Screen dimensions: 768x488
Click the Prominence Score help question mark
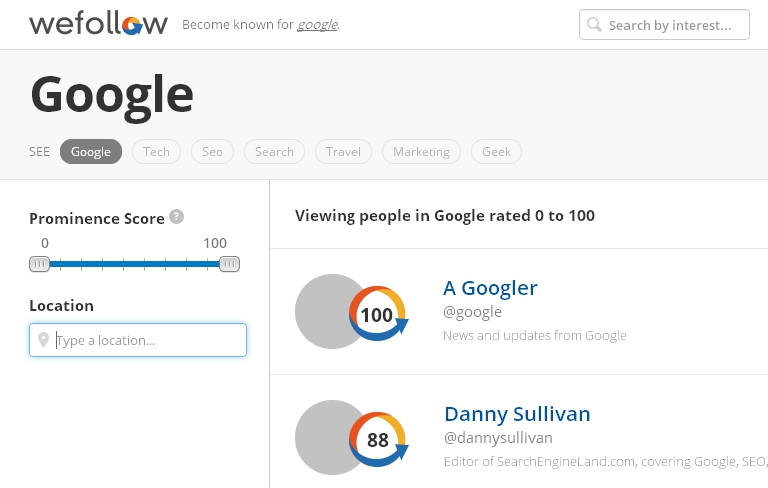pyautogui.click(x=176, y=217)
